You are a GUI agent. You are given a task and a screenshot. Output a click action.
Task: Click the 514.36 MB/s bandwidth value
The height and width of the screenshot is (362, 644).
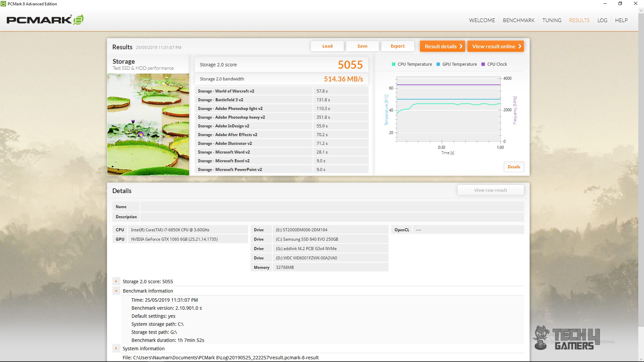[x=343, y=79]
